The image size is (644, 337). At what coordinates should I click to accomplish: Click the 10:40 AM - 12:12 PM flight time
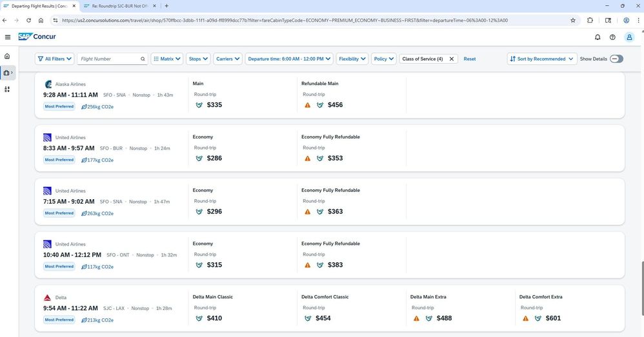tap(72, 255)
